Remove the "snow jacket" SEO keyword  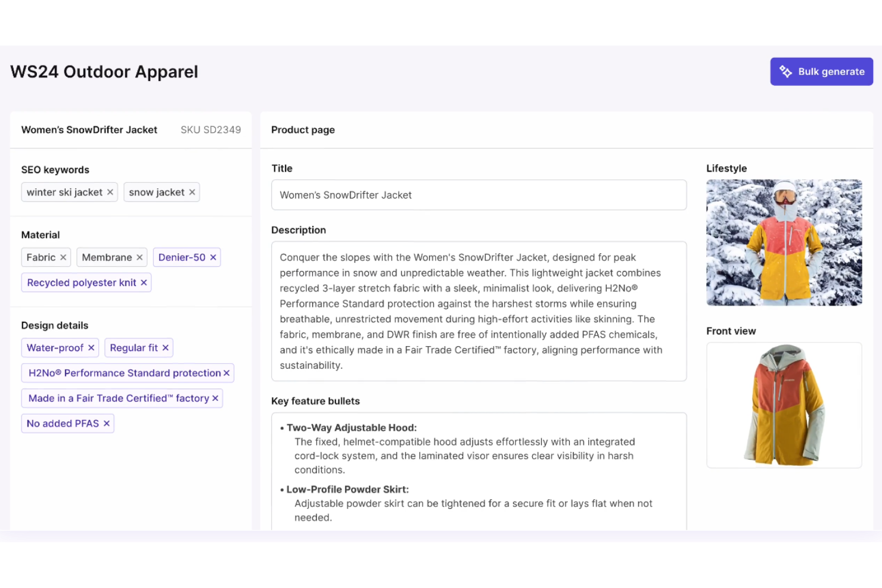(192, 192)
